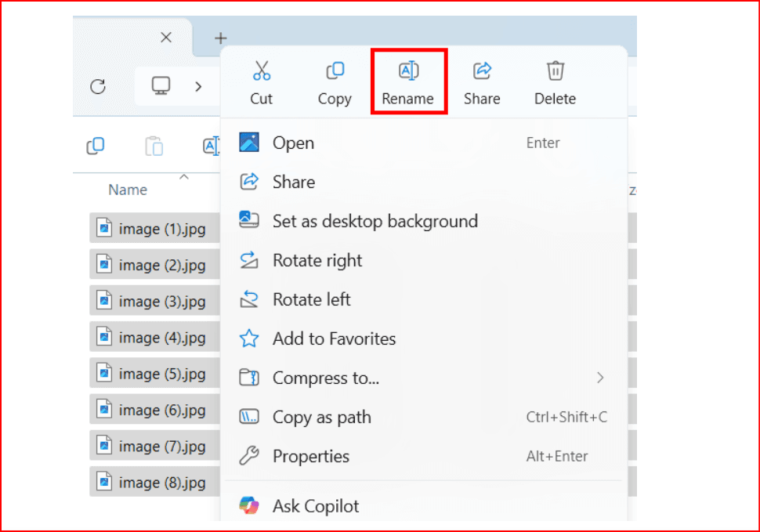Choose Rotate left from context menu
Screen dimensions: 760x532
(311, 299)
